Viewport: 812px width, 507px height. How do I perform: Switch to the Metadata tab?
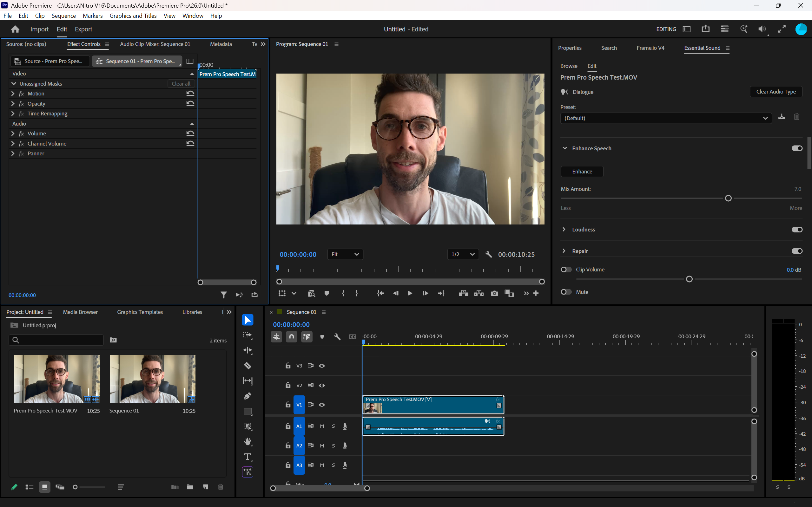tap(221, 44)
